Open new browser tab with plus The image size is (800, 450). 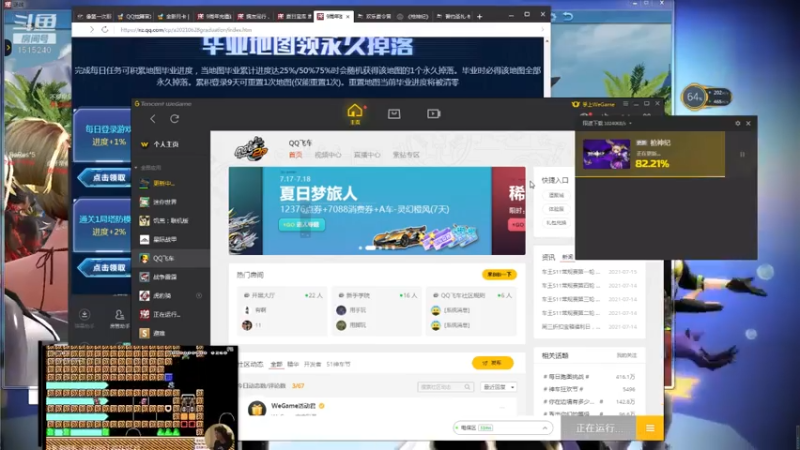(x=479, y=16)
